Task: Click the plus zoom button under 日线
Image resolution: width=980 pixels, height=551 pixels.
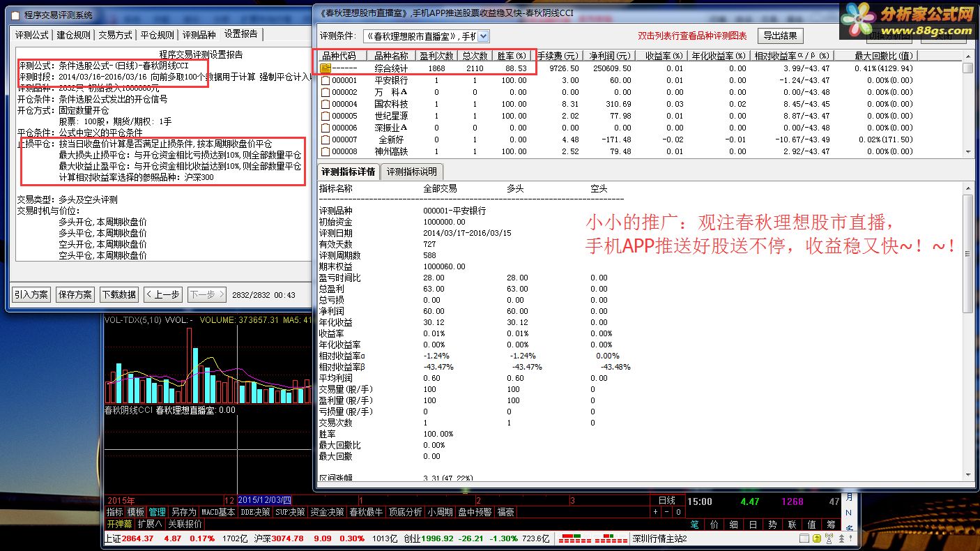Action: click(x=655, y=512)
